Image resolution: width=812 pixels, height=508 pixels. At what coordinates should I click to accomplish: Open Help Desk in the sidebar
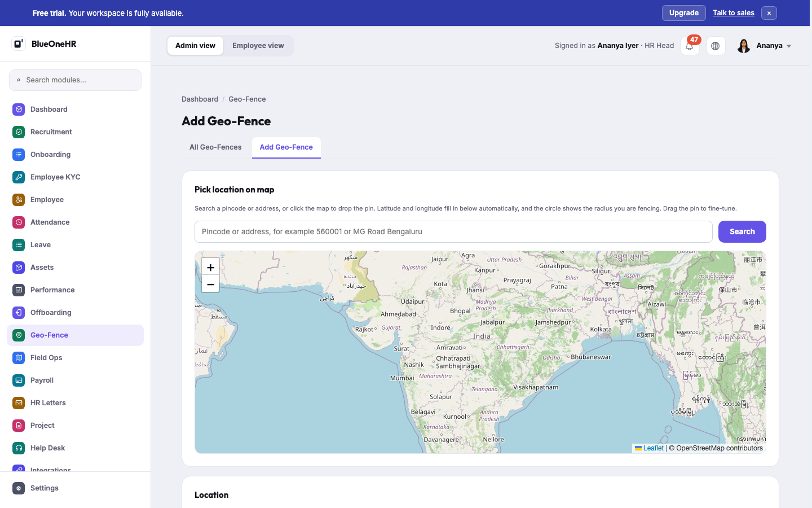click(75, 448)
